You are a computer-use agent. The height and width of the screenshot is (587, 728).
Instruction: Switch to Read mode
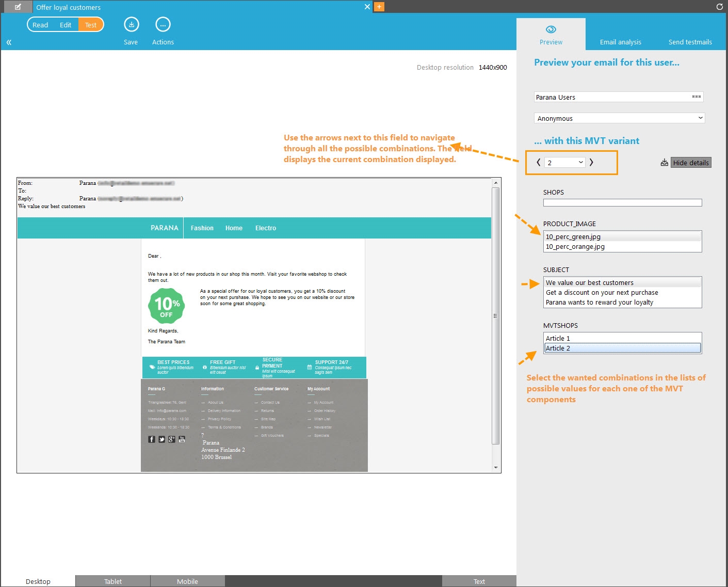click(x=40, y=25)
